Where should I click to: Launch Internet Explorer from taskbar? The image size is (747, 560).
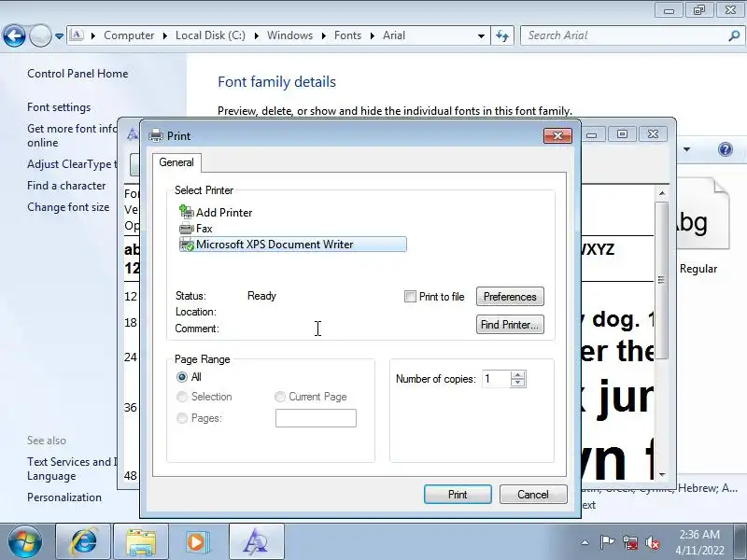[83, 542]
